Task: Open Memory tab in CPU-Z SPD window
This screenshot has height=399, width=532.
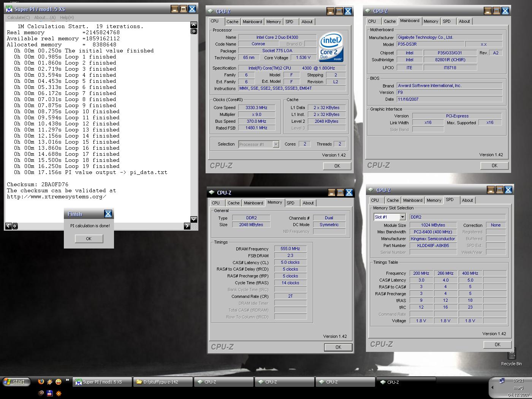Action: 434,200
